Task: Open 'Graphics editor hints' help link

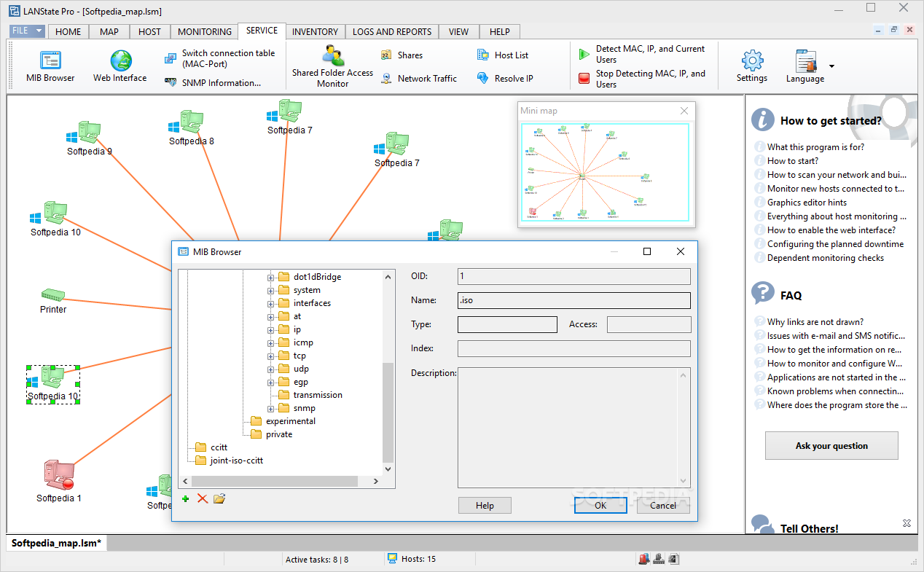Action: (807, 203)
